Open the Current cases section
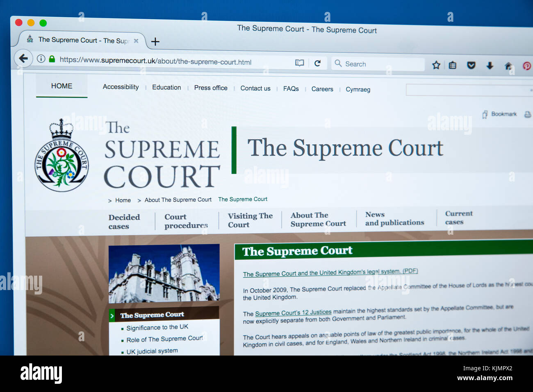533x392 pixels. [x=459, y=218]
